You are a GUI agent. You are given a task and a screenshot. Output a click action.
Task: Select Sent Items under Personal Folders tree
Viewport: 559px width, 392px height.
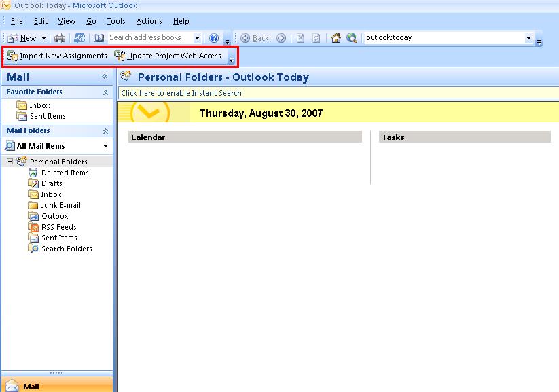[59, 238]
